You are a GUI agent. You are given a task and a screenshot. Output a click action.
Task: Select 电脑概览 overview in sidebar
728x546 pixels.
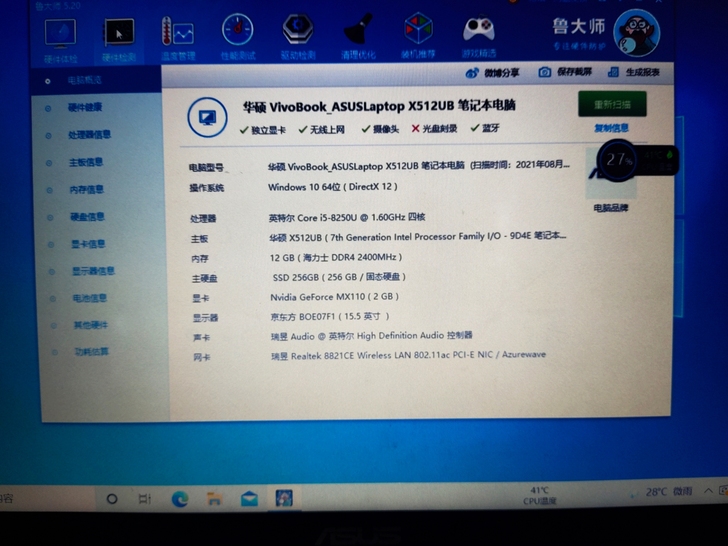click(84, 80)
